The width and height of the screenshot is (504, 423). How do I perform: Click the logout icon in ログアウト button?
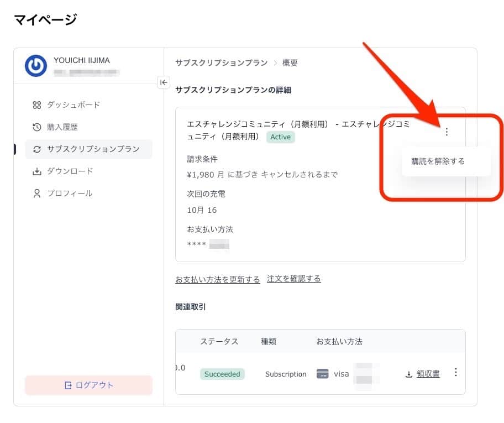pos(68,385)
